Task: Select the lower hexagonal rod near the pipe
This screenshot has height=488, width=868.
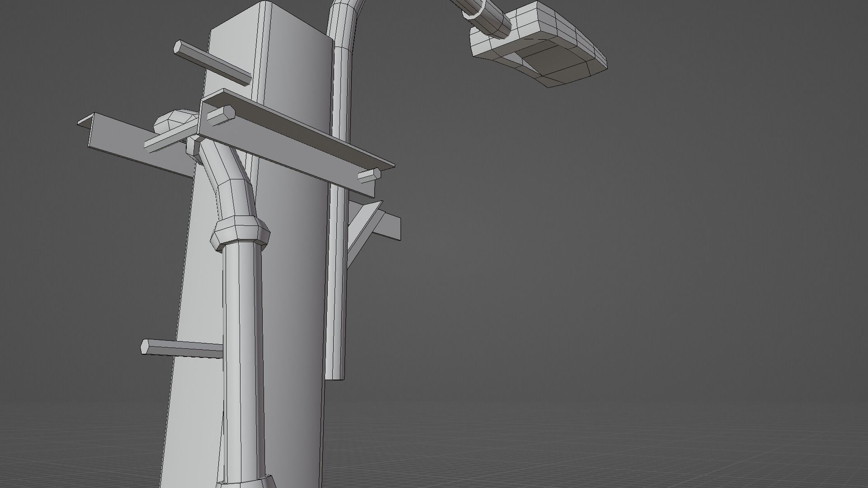Action: (181, 348)
